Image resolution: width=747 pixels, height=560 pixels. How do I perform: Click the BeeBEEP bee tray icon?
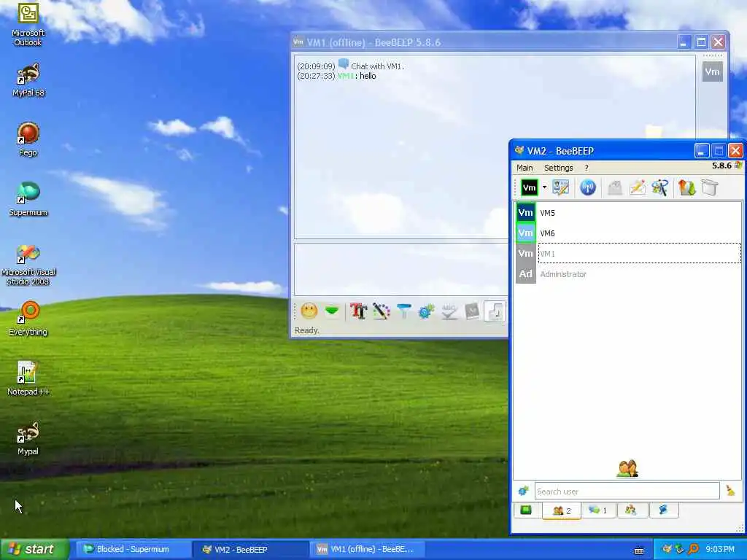click(667, 549)
